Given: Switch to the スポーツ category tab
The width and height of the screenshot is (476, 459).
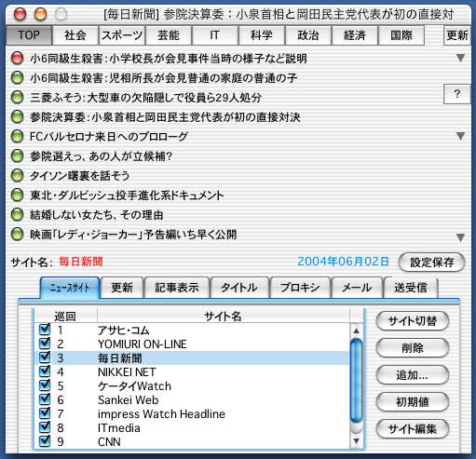Looking at the screenshot, I should [122, 35].
